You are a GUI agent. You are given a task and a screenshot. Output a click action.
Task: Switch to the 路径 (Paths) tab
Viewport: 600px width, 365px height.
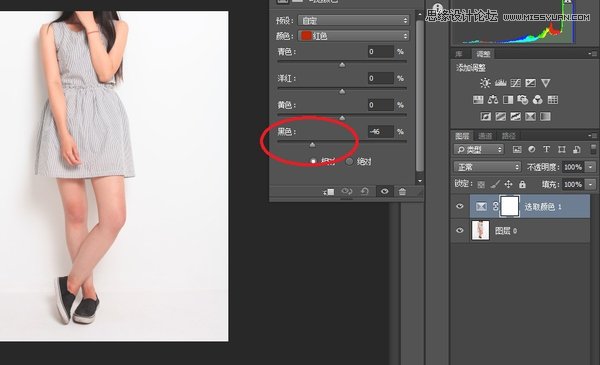(x=509, y=136)
